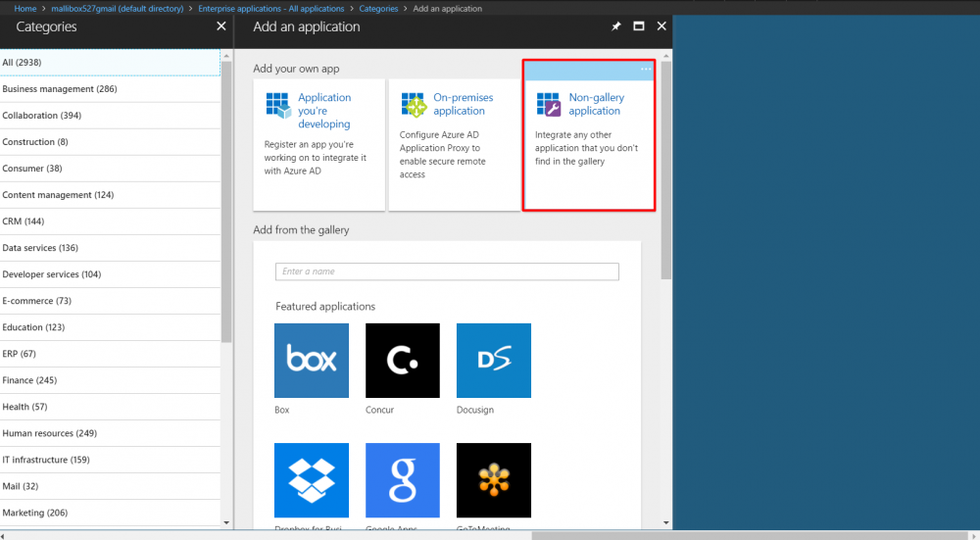Screen dimensions: 980x540
Task: Click the Docusign label under its tile
Action: coord(475,410)
